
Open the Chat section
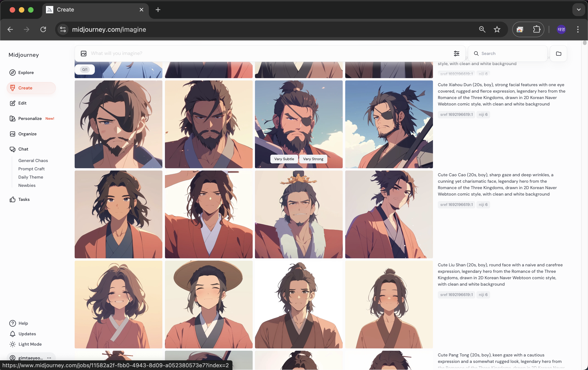tap(19, 149)
